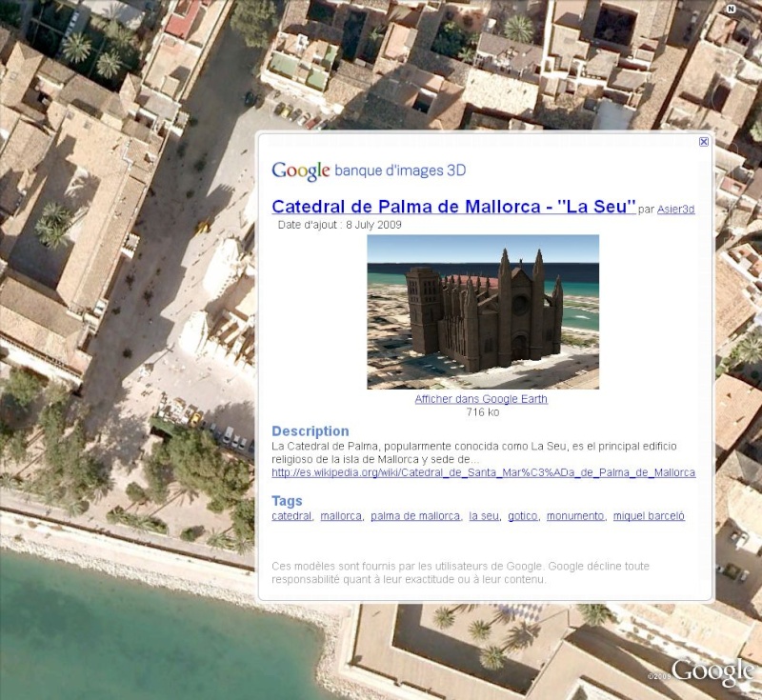Select the 'la seu' tag
The height and width of the screenshot is (700, 762).
[484, 516]
